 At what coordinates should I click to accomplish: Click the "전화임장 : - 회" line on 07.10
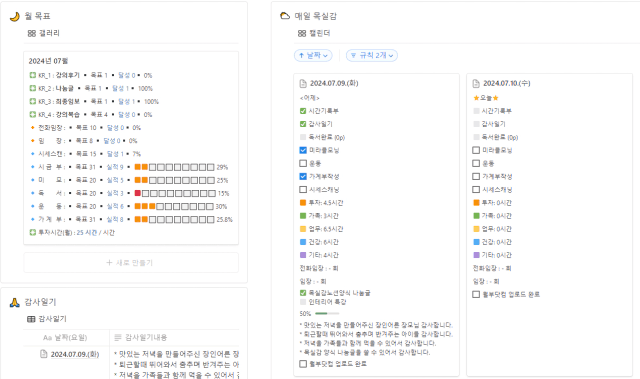pos(492,268)
